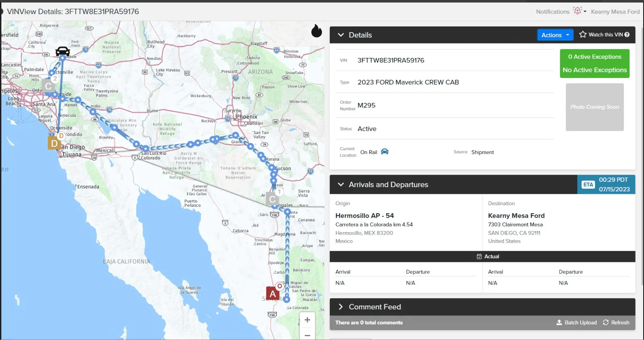Open notifications dropdown caret
Image resolution: width=644 pixels, height=340 pixels.
tap(585, 11)
